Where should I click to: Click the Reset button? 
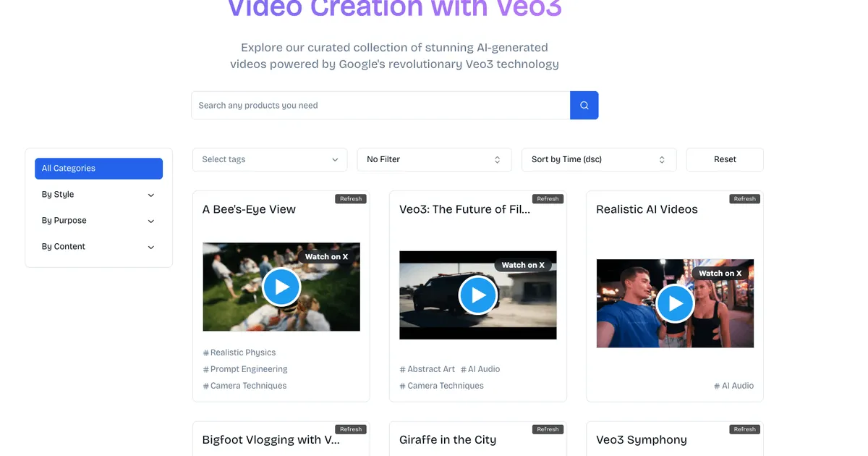click(x=725, y=160)
